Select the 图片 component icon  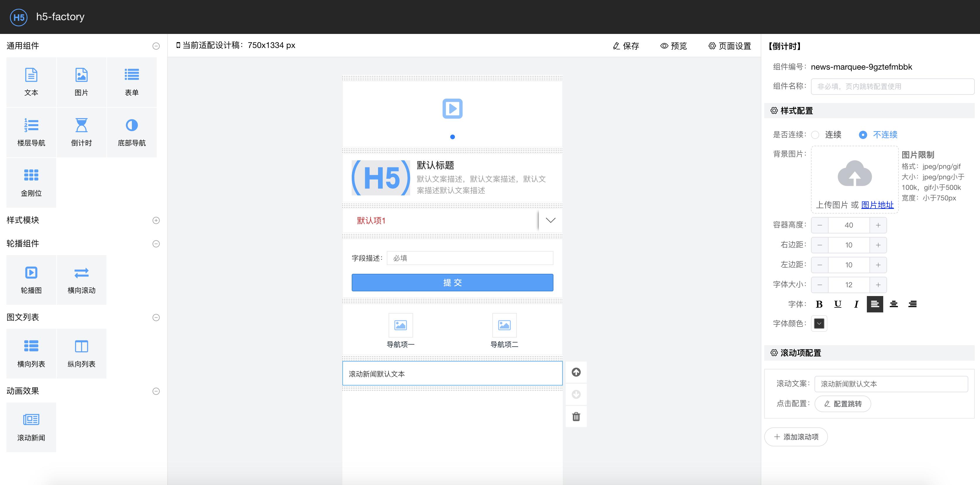click(81, 75)
